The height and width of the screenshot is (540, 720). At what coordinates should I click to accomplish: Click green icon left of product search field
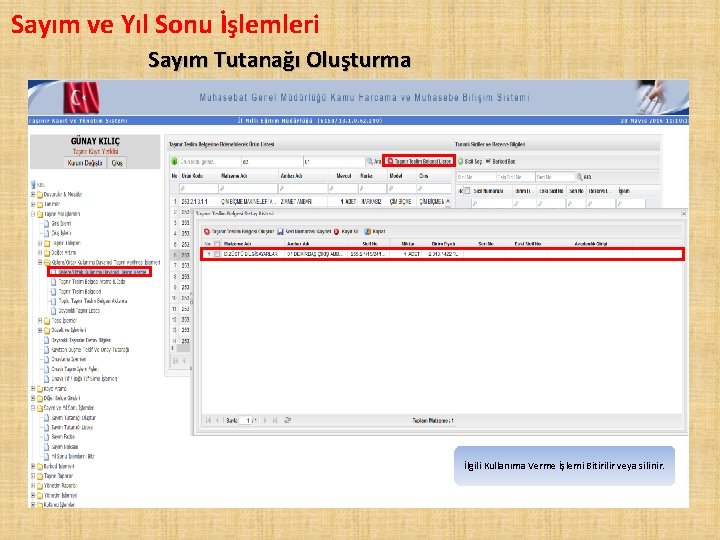click(174, 162)
